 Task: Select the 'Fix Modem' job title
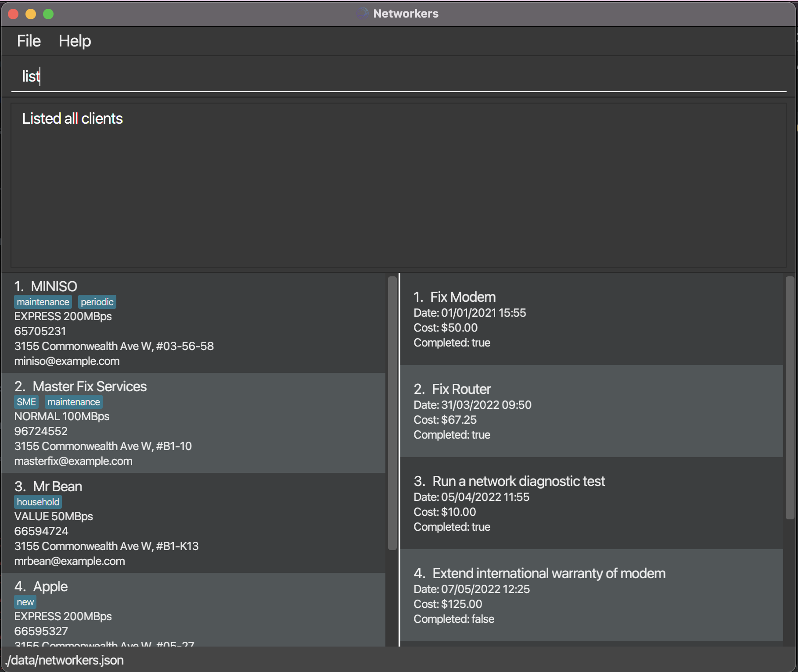pos(463,297)
